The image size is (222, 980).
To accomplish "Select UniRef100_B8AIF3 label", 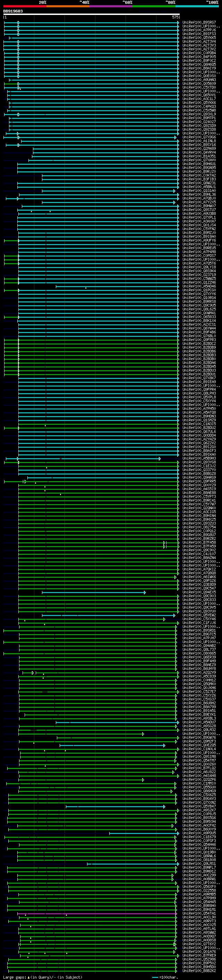I will 199,451.
